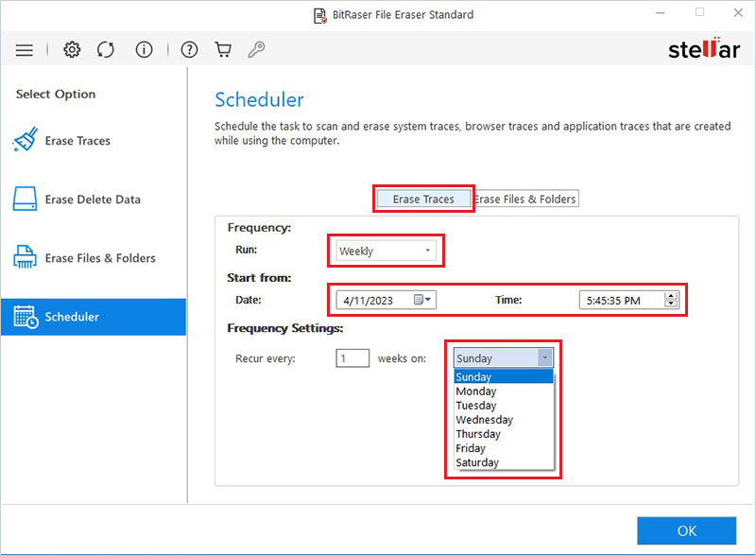
Task: Click the 'Run:' label
Action: (x=246, y=250)
